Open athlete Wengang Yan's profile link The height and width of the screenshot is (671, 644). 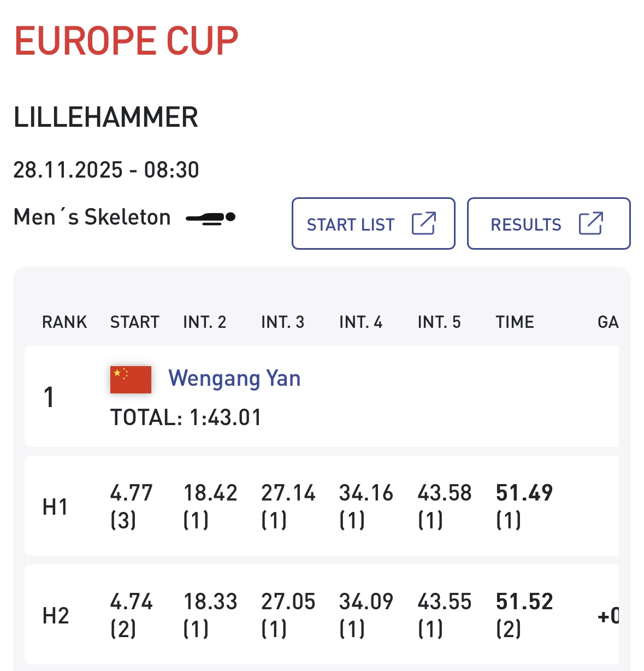(234, 378)
